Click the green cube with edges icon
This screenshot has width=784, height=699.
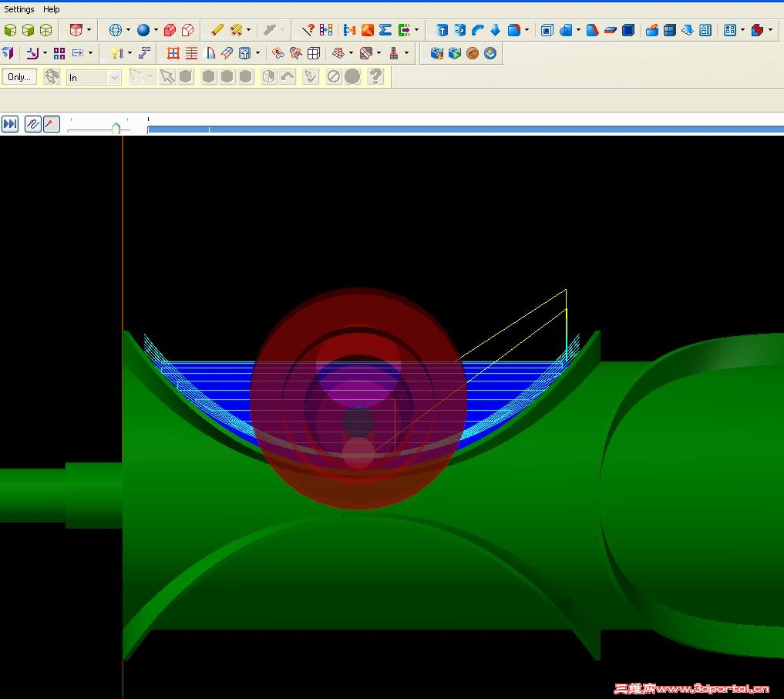click(x=28, y=30)
